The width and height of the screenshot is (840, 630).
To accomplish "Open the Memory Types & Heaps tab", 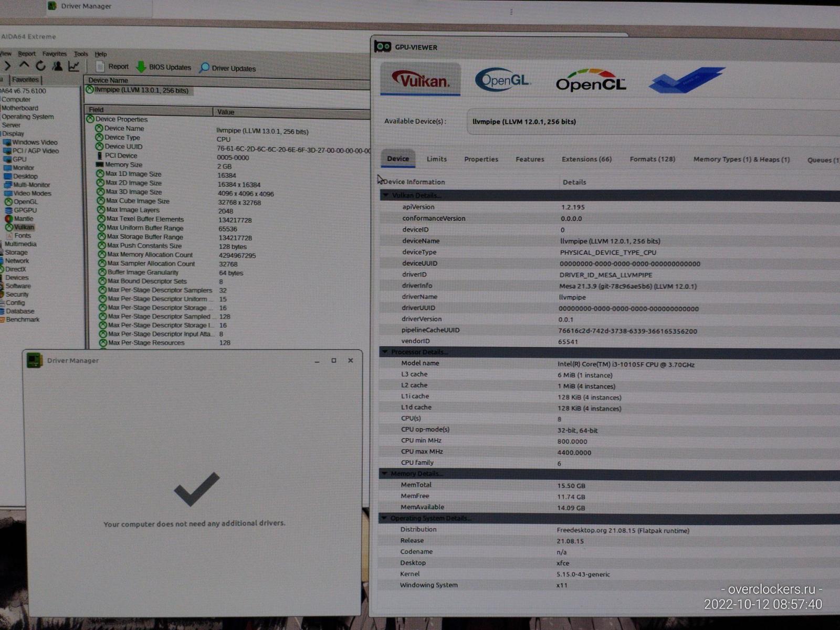I will (741, 160).
